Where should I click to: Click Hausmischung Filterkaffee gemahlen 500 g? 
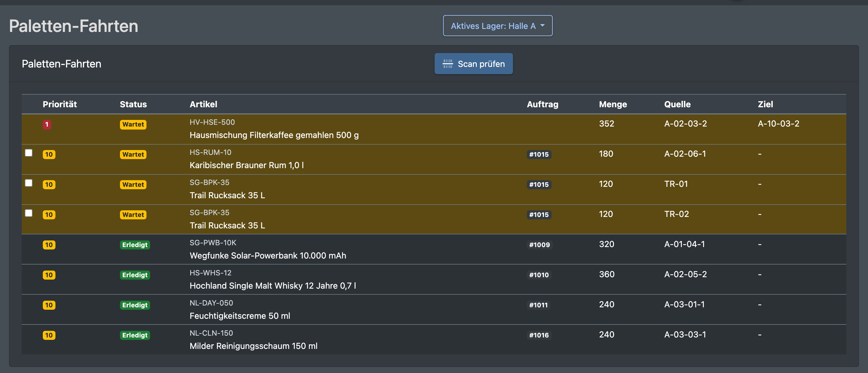[274, 135]
